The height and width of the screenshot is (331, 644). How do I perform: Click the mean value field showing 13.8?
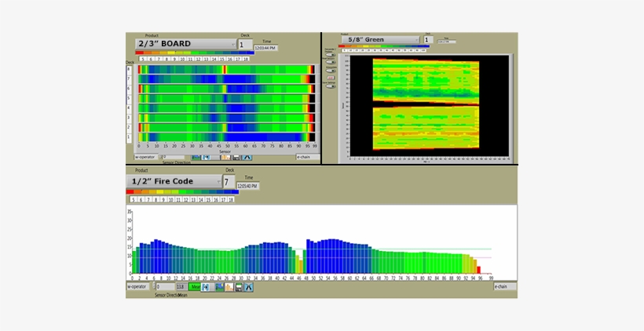click(181, 287)
